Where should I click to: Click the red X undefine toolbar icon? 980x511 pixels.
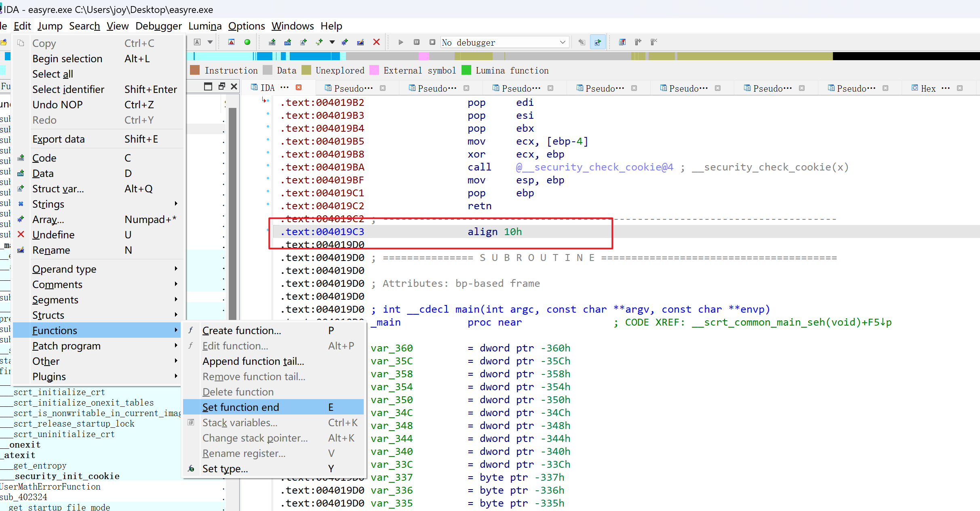pyautogui.click(x=376, y=42)
